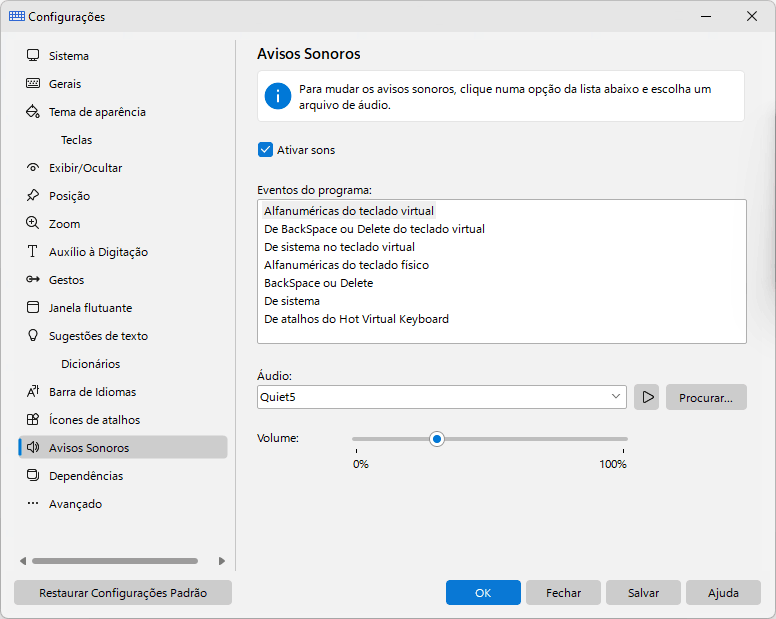This screenshot has height=619, width=776.
Task: Select 'BackSpace ou Delete' event
Action: click(318, 283)
